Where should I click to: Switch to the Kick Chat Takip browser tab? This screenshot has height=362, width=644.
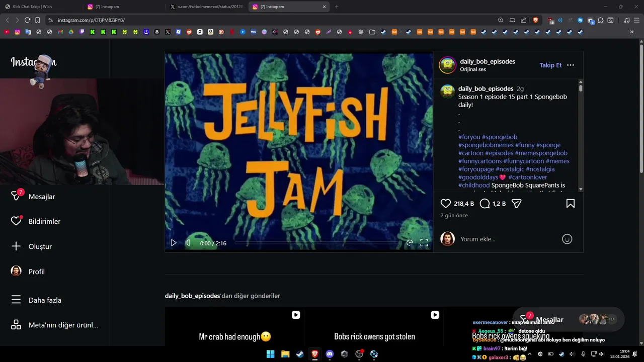[x=40, y=7]
